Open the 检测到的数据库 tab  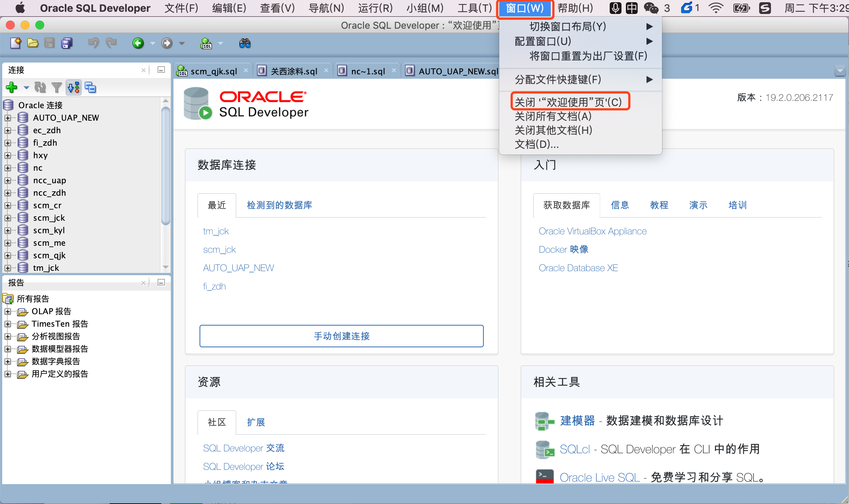tap(279, 205)
